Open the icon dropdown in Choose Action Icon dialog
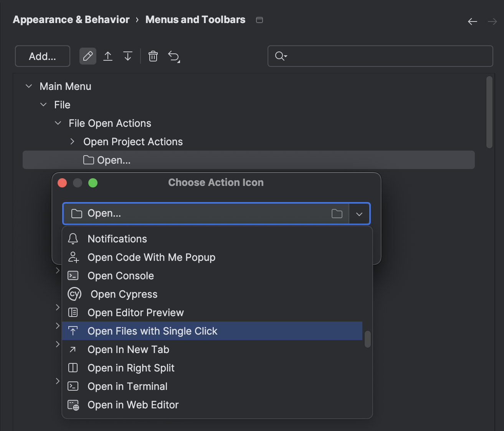The width and height of the screenshot is (504, 431). pos(359,214)
